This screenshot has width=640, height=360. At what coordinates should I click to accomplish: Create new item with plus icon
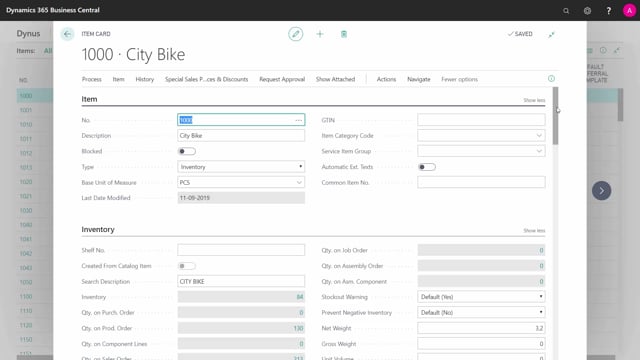(320, 34)
